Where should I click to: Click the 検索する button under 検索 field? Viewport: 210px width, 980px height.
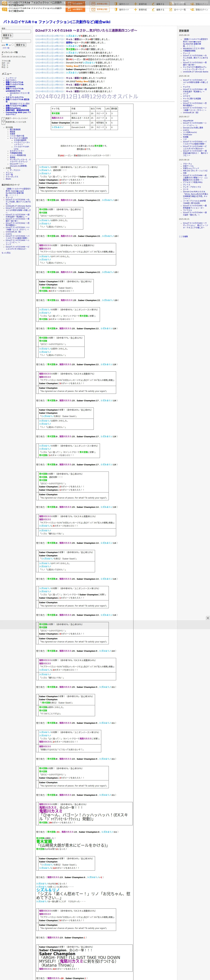click(7, 35)
